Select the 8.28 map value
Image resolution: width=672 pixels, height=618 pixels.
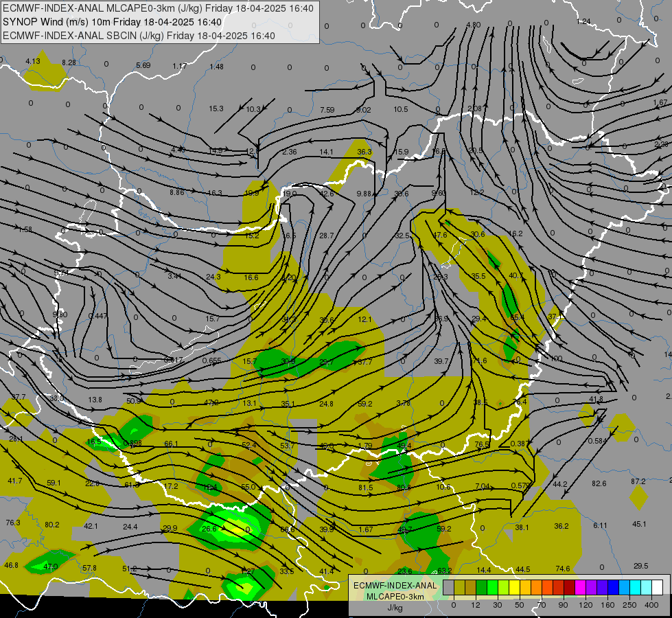69,62
